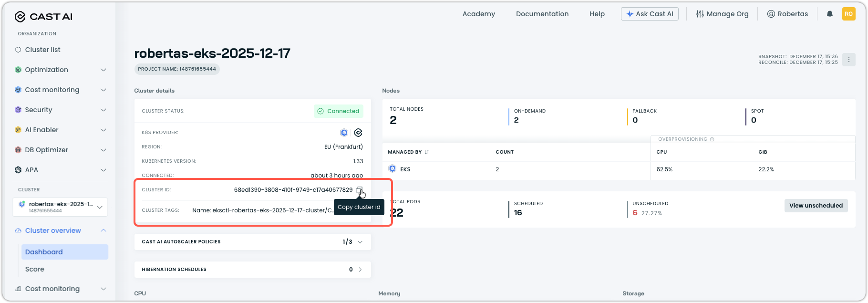Open the Help link

click(x=597, y=14)
